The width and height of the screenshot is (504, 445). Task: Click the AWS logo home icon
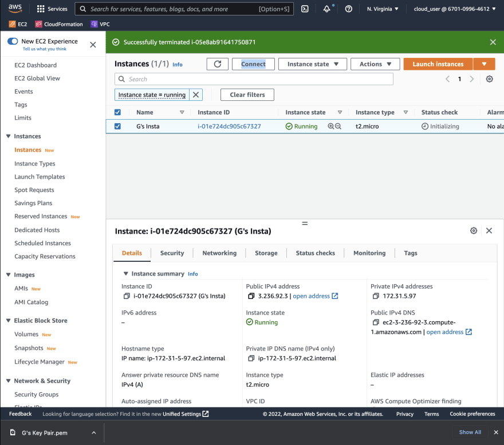15,9
